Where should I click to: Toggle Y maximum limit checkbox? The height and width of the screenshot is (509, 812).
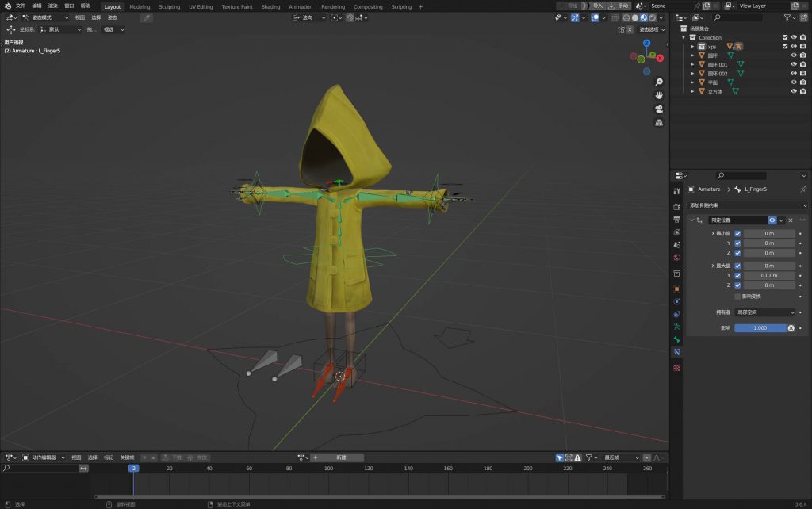pyautogui.click(x=737, y=275)
